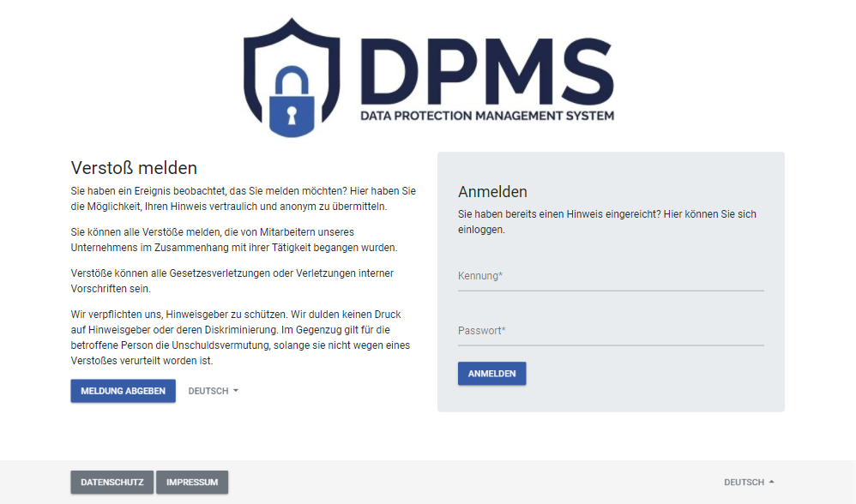856x504 pixels.
Task: Click the paragraph starting 'Verstöße können alle Gesetzesverletzungen'
Action: pos(232,281)
